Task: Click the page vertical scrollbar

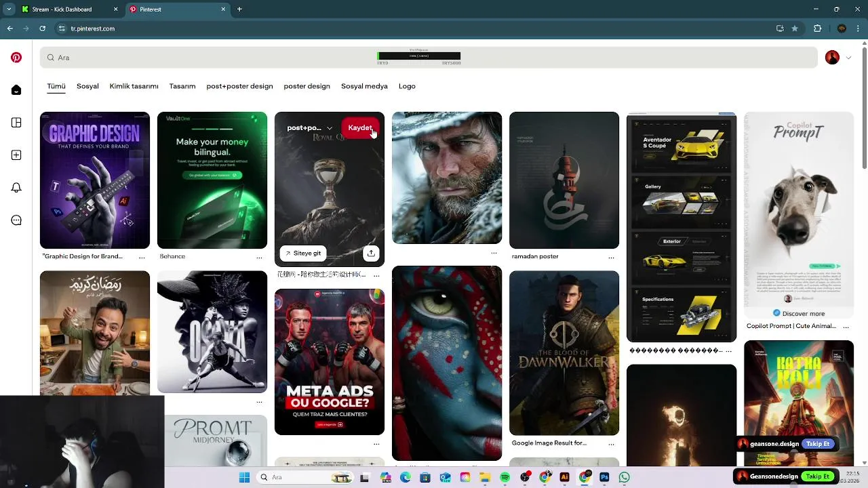Action: click(x=865, y=108)
